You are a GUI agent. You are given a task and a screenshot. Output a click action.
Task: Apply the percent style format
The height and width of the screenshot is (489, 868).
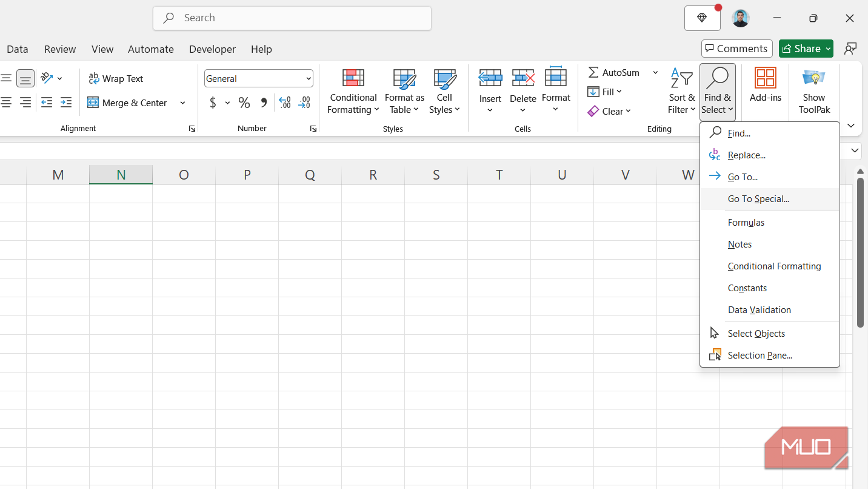point(244,103)
